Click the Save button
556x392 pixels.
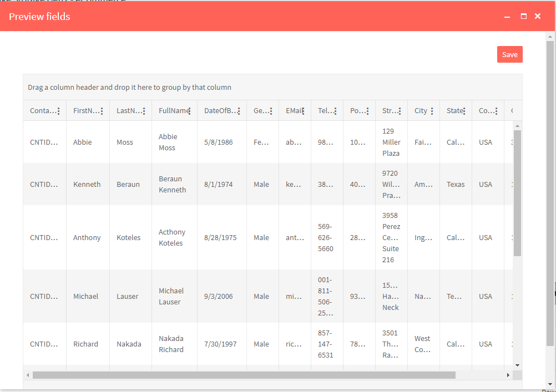[x=509, y=54]
